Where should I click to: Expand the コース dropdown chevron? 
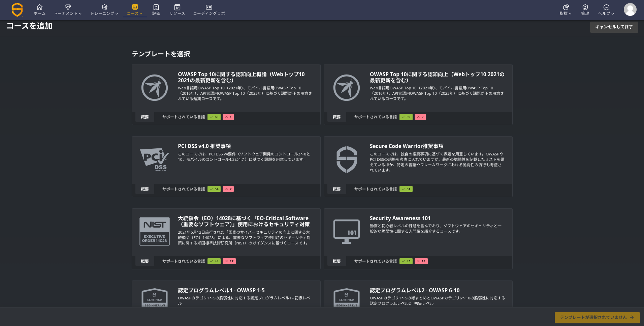tap(141, 14)
